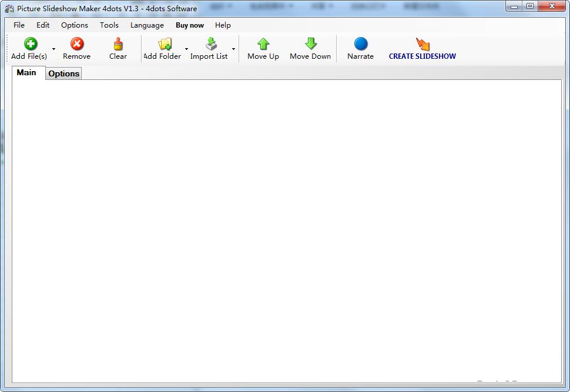Viewport: 570px width, 392px height.
Task: Click the CREATE SLIDESHOW lightning icon
Action: pyautogui.click(x=423, y=43)
